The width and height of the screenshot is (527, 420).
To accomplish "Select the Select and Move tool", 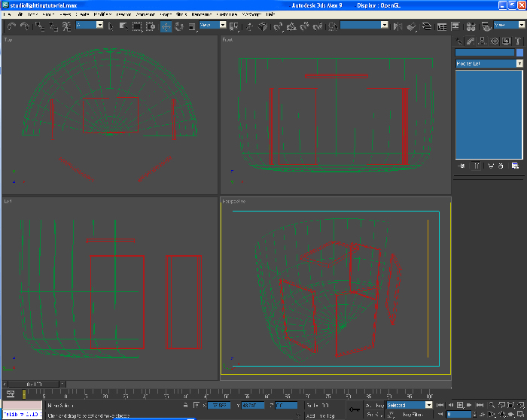I will 166,26.
